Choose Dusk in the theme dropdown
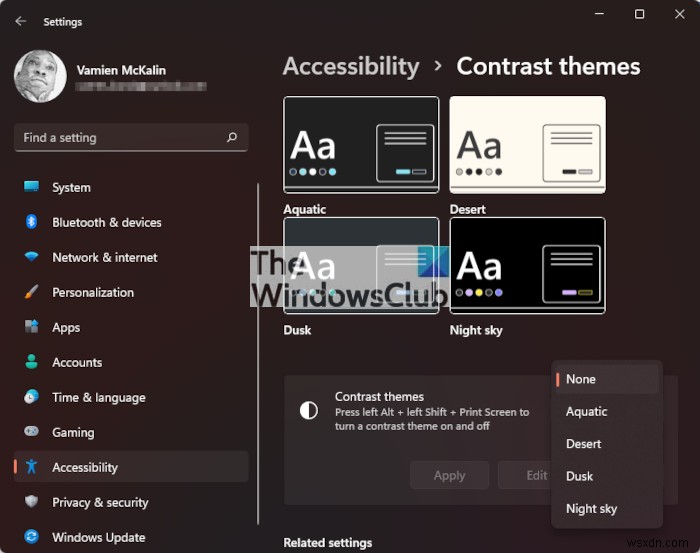 pos(607,476)
